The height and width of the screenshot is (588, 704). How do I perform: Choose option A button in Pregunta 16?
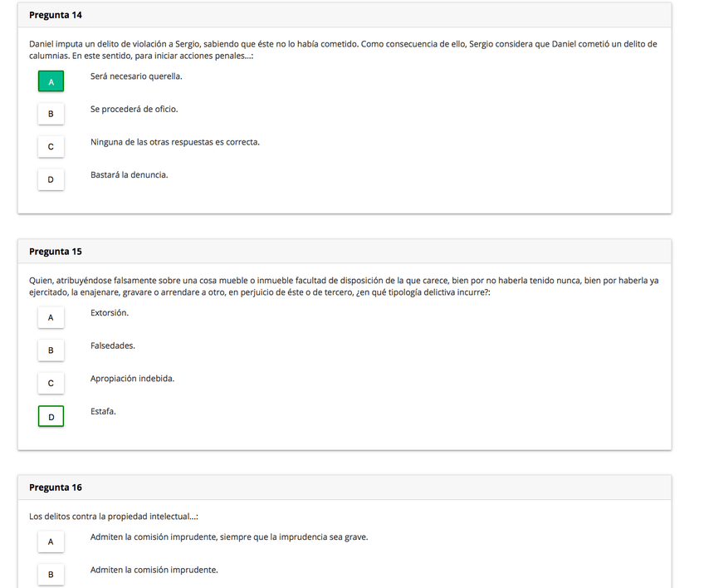tap(51, 541)
